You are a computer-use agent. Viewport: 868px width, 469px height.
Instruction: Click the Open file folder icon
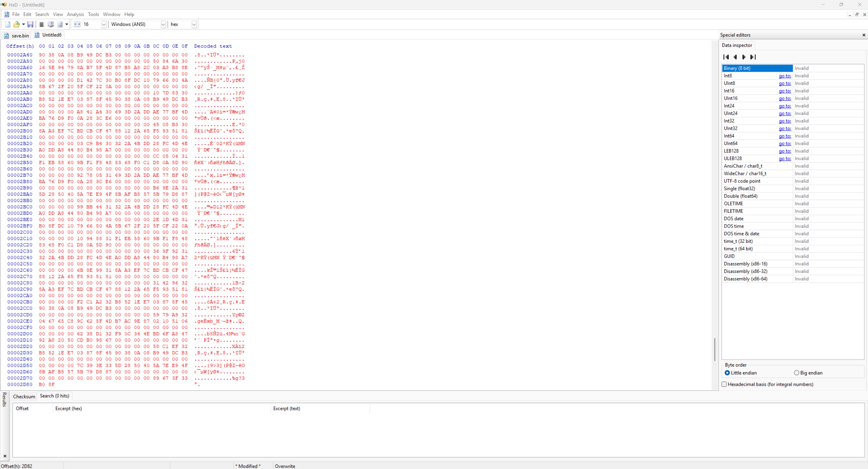16,24
